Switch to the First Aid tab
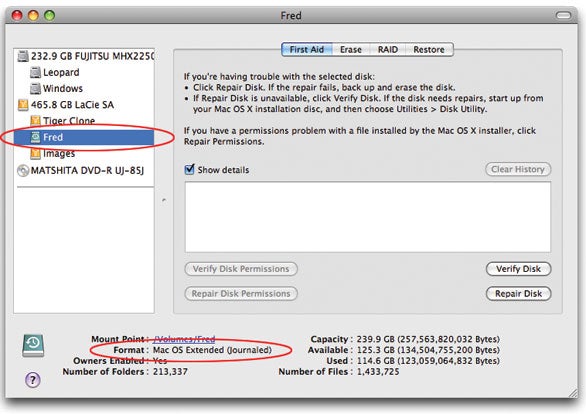The height and width of the screenshot is (414, 586). (x=307, y=49)
